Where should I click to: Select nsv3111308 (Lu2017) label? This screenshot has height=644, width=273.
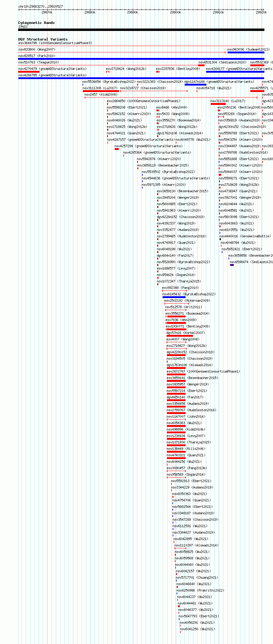100,88
